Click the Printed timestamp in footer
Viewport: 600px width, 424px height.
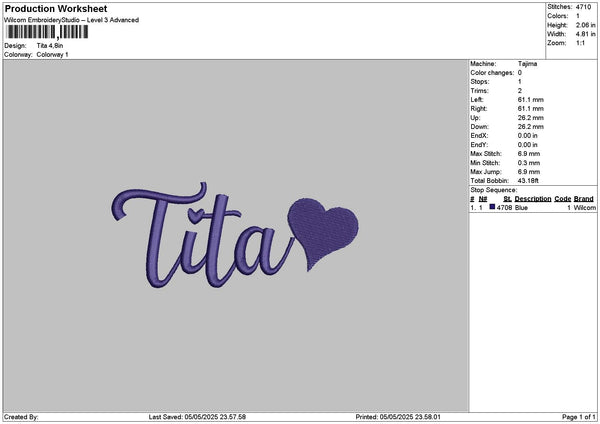pyautogui.click(x=398, y=417)
